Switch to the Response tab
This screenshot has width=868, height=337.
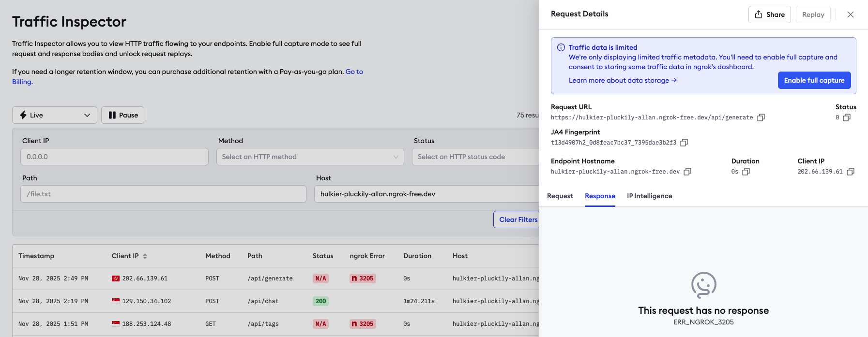click(600, 196)
